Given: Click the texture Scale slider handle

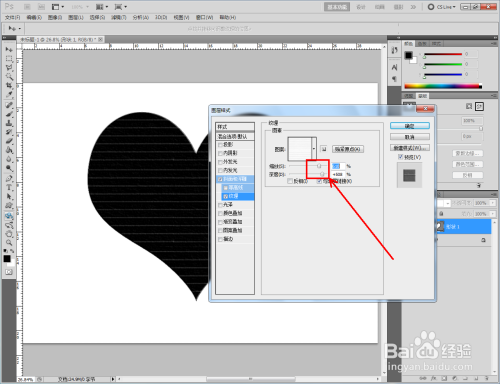Looking at the screenshot, I should click(x=319, y=166).
